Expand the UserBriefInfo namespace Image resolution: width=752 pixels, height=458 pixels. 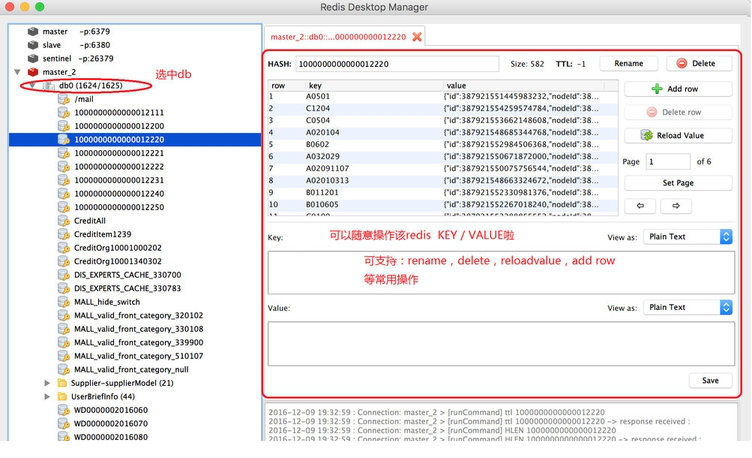point(47,396)
